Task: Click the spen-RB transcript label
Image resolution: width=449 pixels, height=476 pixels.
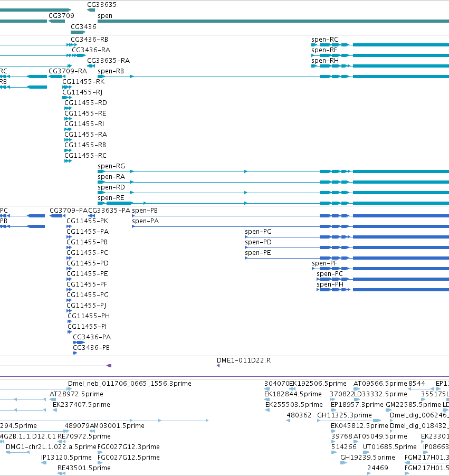Action: pyautogui.click(x=111, y=71)
